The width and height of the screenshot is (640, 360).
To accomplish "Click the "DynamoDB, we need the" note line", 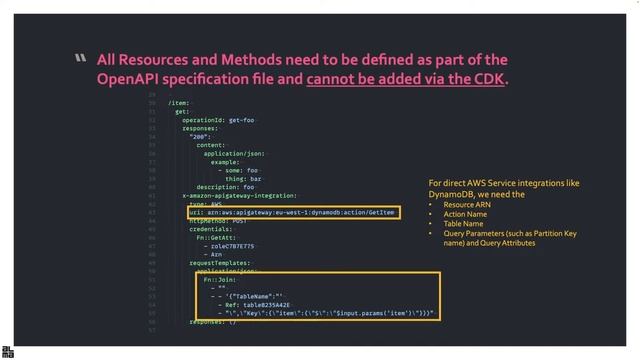I will tap(476, 194).
